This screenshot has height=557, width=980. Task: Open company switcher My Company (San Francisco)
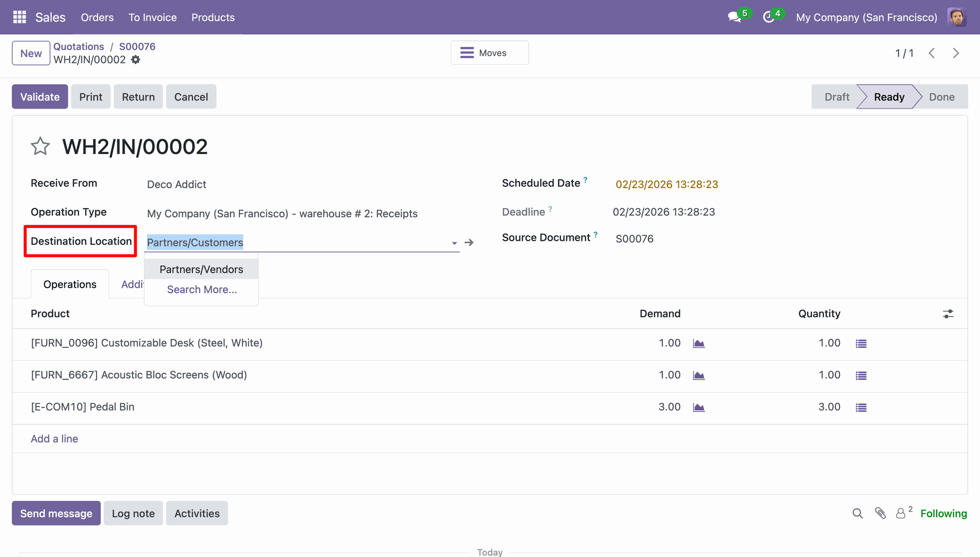(866, 17)
